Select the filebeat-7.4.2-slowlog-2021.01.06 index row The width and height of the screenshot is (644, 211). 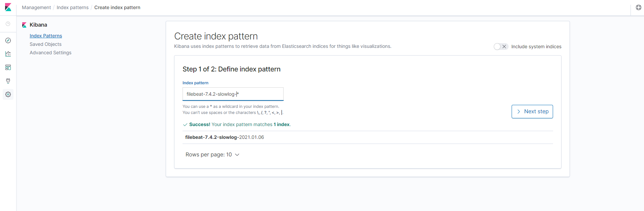[368, 137]
